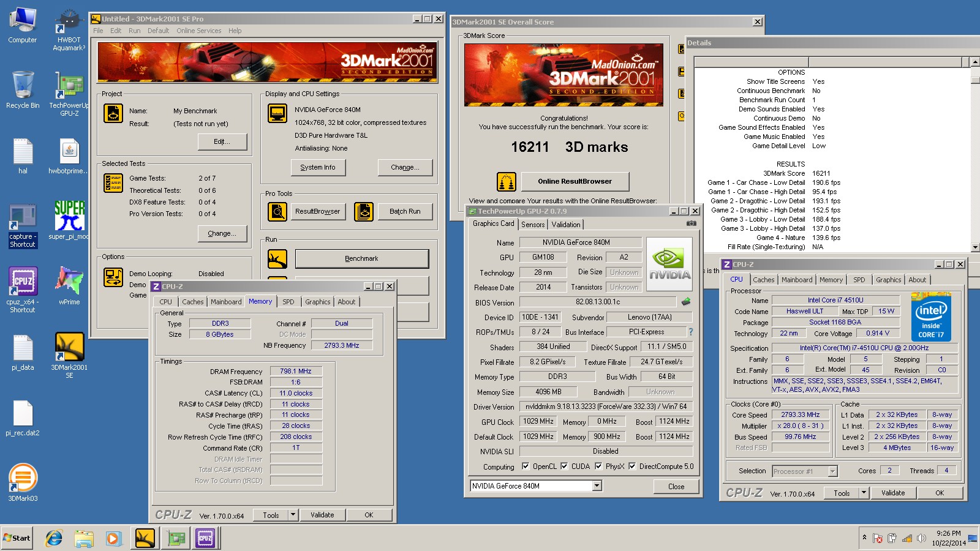This screenshot has width=980, height=551.
Task: Select the 3DMark2001 SE desktop shortcut
Action: [69, 355]
